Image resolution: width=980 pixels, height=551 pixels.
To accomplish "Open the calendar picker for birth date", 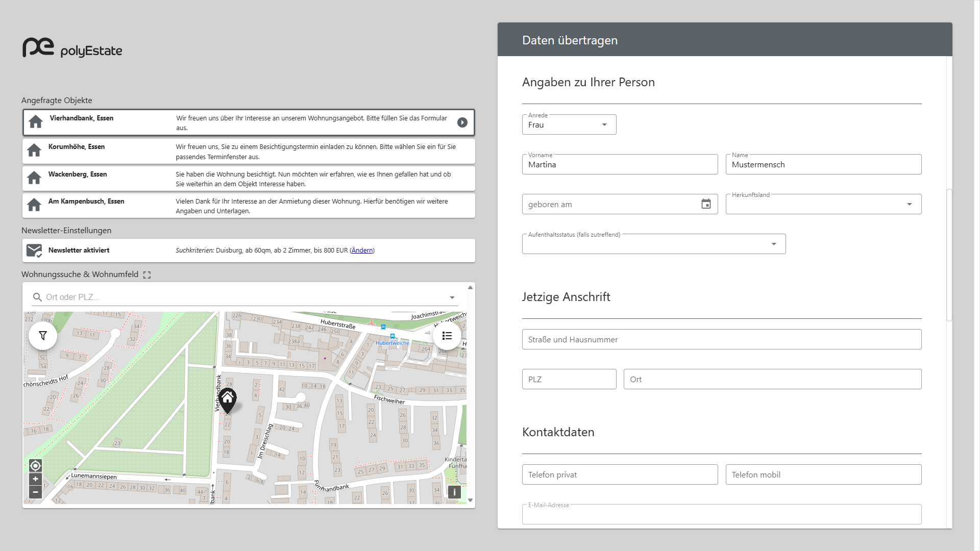I will pos(706,204).
